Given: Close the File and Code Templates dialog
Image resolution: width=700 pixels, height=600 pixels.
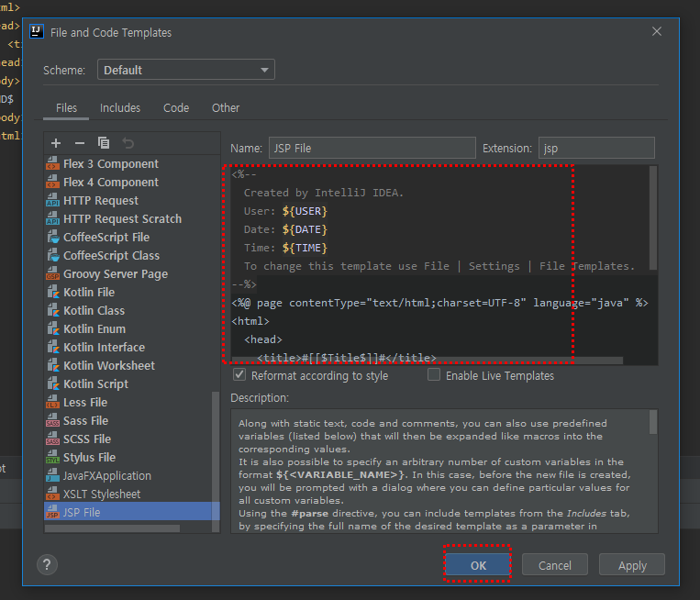Looking at the screenshot, I should [x=656, y=32].
